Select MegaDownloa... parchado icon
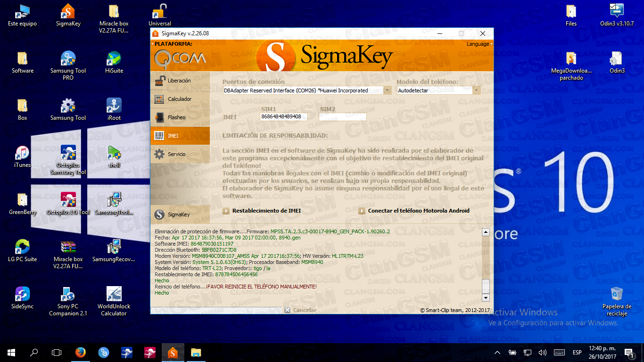Image resolution: width=644 pixels, height=362 pixels. pos(571,66)
